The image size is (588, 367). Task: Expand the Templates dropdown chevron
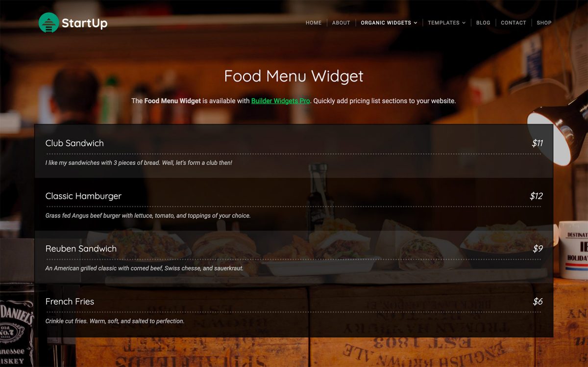(x=464, y=23)
